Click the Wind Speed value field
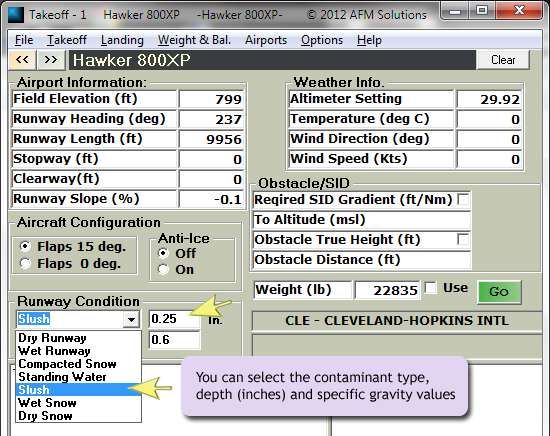Screen dimensions: 550x436 coord(489,159)
